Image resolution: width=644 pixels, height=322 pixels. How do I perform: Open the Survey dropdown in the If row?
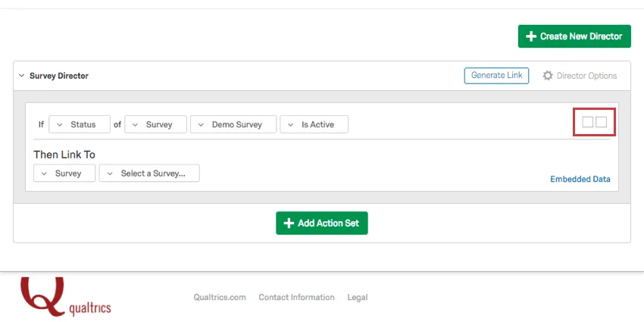tap(155, 124)
